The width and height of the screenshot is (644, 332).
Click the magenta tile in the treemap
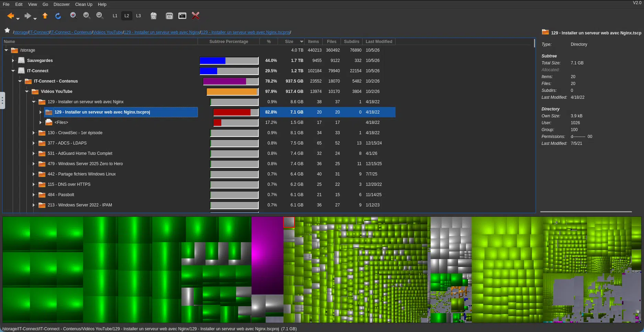[267, 255]
